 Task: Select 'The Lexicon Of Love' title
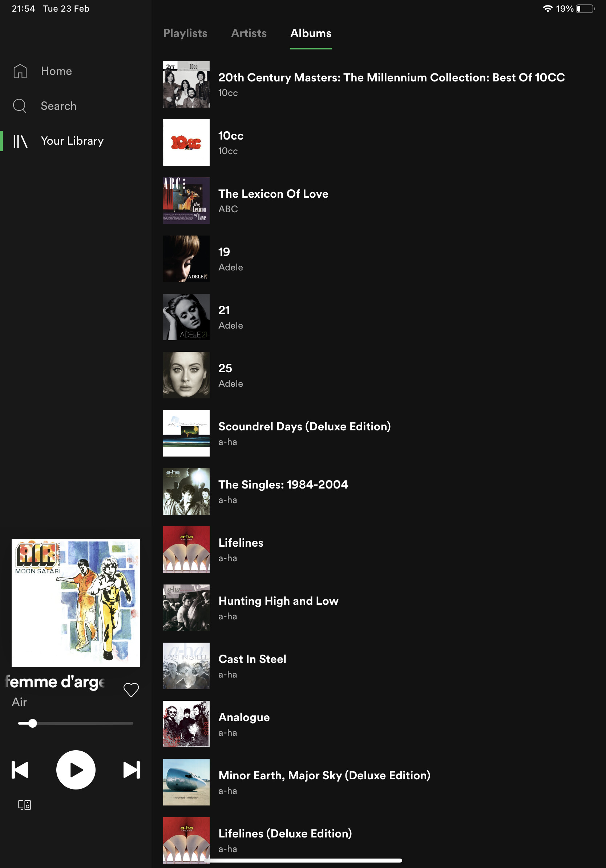(x=273, y=194)
